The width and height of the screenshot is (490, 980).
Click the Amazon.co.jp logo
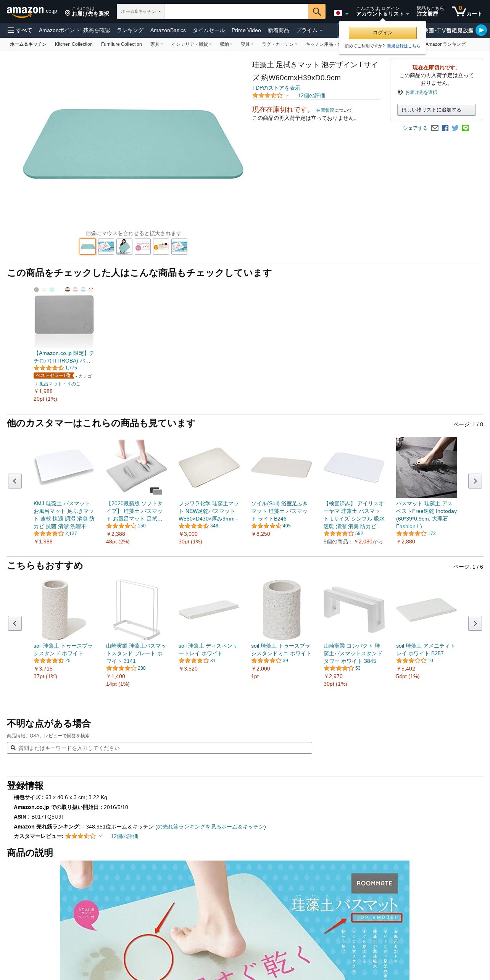tap(32, 11)
